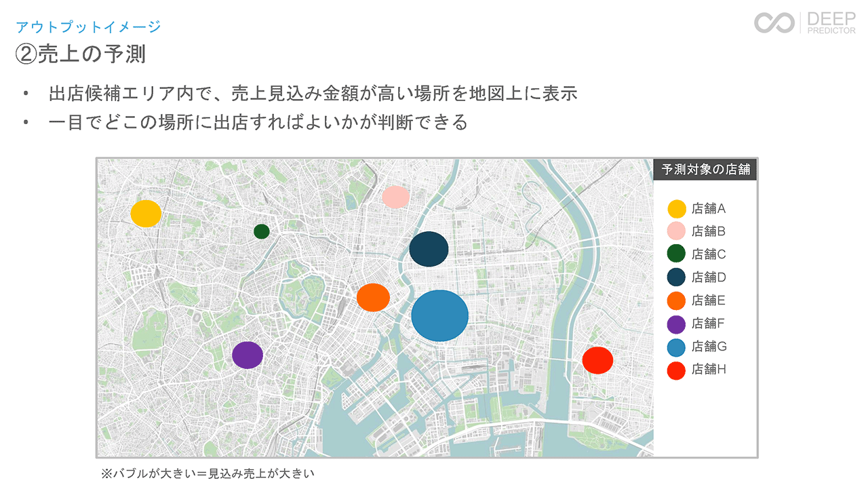Click the 店舗A yellow legend swatch
Image resolution: width=868 pixels, height=487 pixels.
(x=676, y=209)
